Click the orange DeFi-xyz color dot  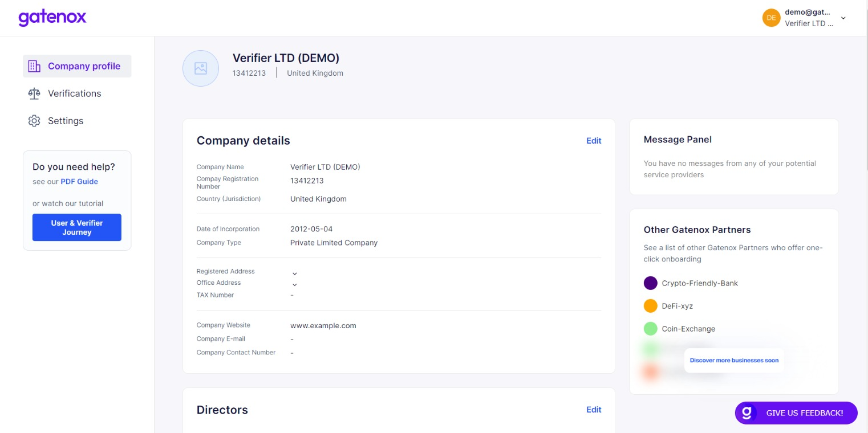coord(651,306)
